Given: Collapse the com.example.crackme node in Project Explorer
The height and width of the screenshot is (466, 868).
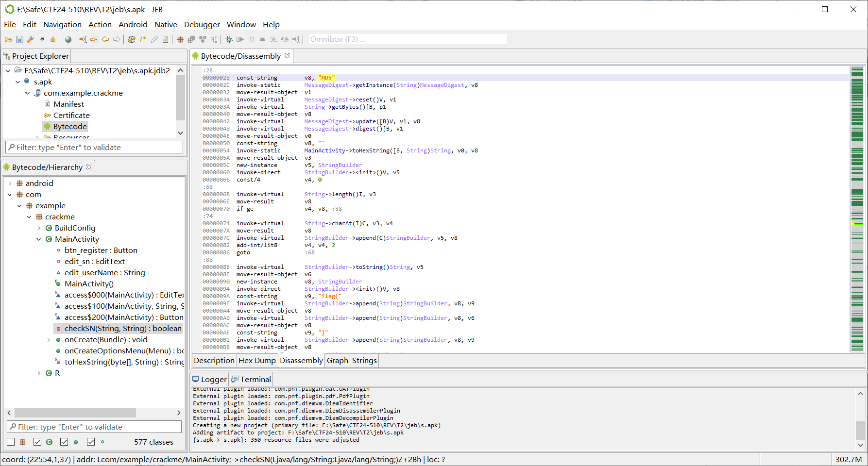Looking at the screenshot, I should point(28,93).
